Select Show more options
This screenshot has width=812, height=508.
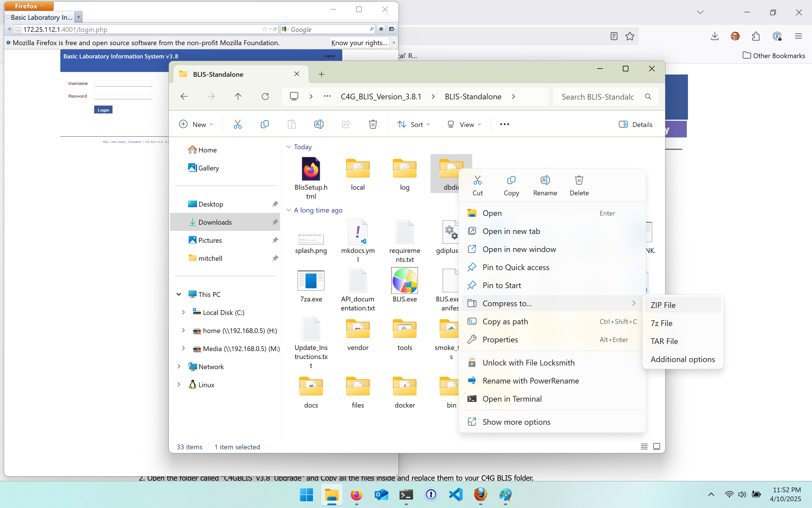coord(552,422)
